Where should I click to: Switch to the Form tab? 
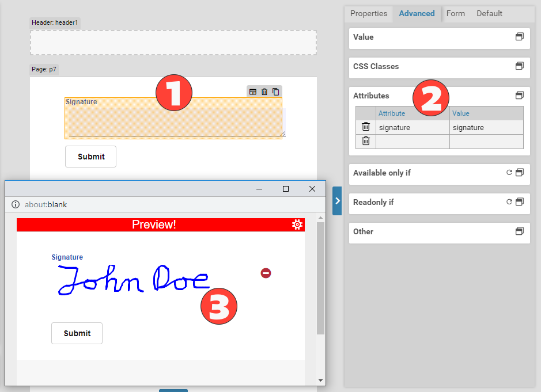click(x=455, y=13)
